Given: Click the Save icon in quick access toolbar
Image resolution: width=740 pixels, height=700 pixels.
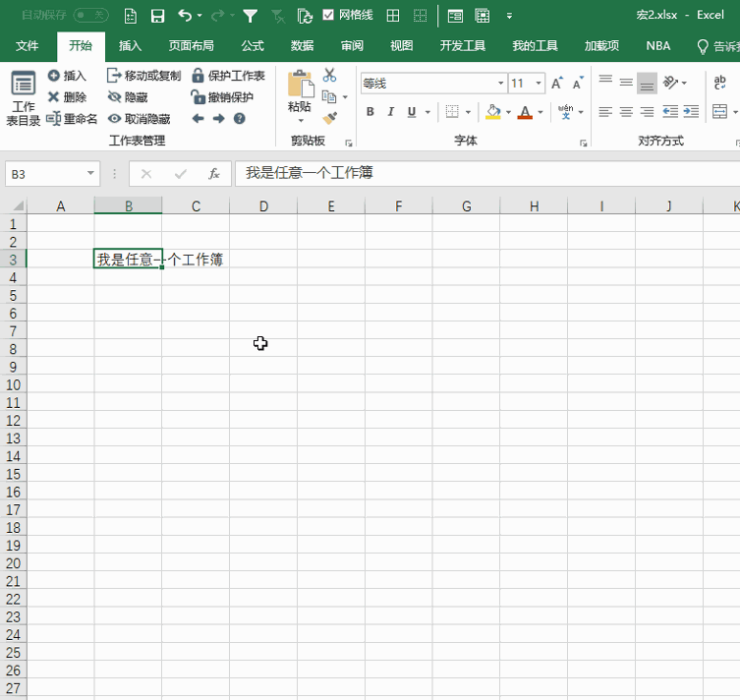Looking at the screenshot, I should point(157,16).
